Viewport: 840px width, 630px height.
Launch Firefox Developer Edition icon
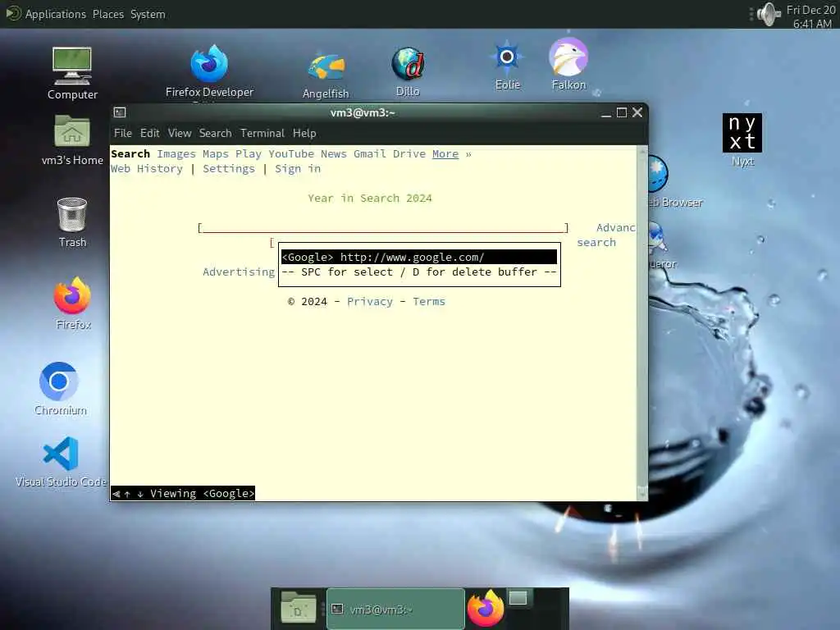209,71
